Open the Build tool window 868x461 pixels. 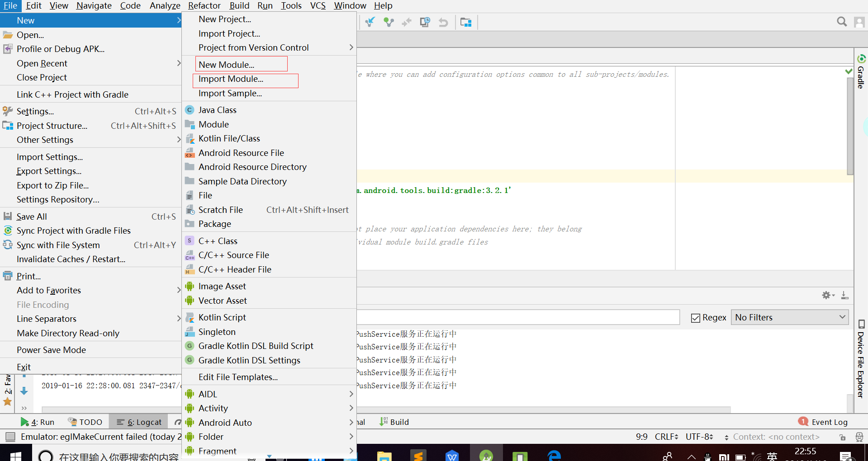pyautogui.click(x=394, y=422)
